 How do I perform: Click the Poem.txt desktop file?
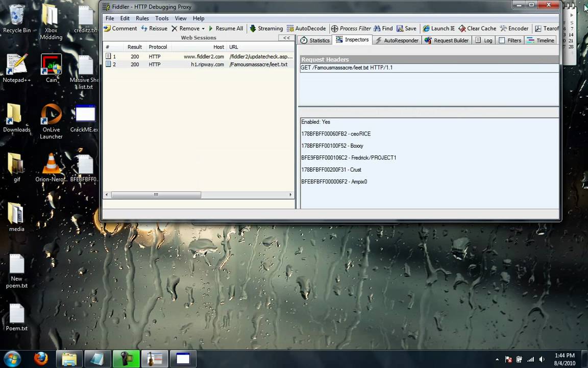pos(16,317)
